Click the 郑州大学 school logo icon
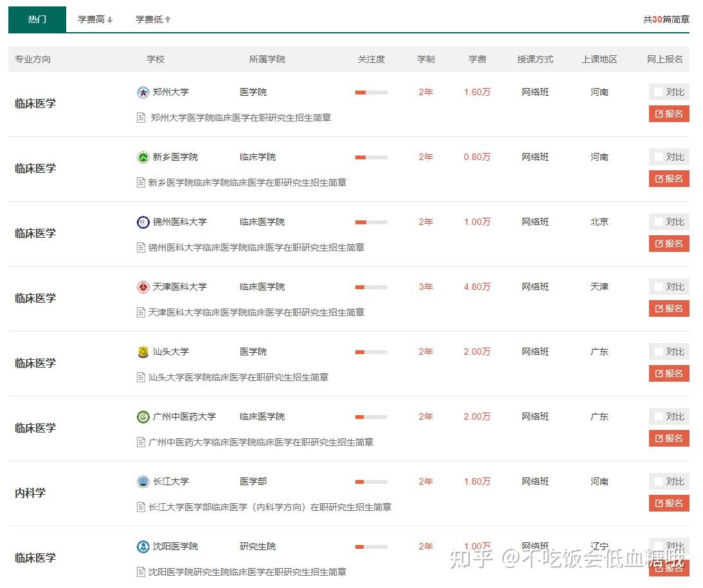This screenshot has width=703, height=588. click(x=143, y=93)
